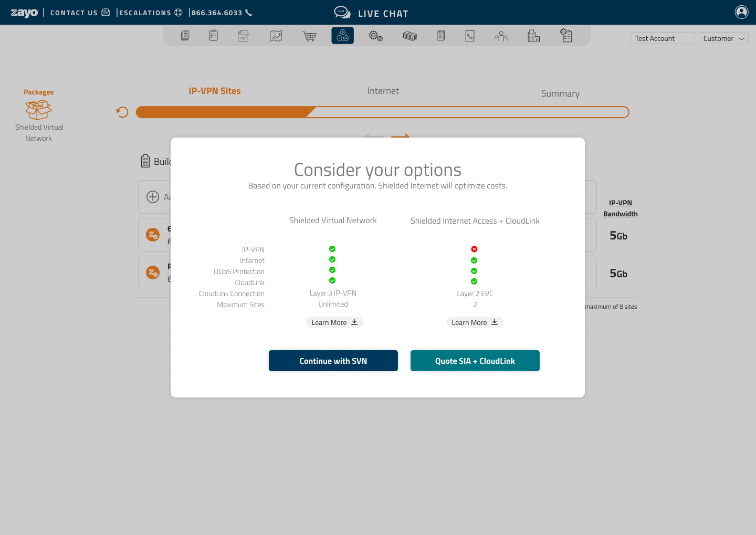Click the highlighted packages toolbar icon

click(342, 36)
